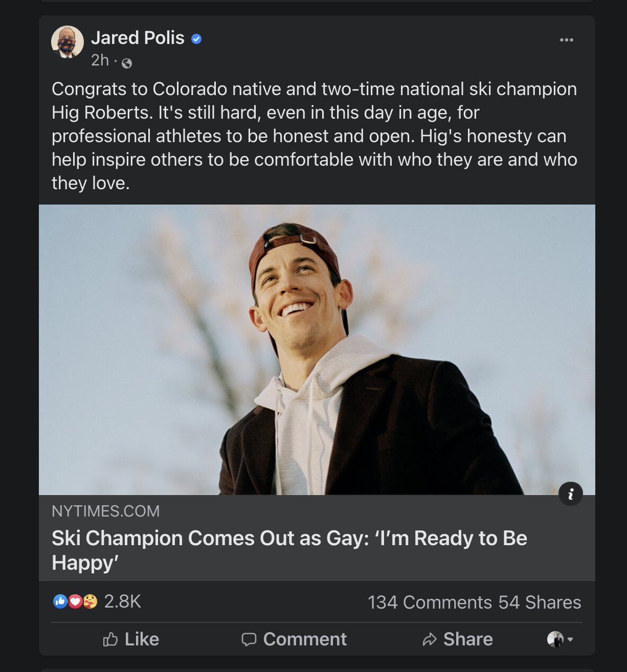This screenshot has height=672, width=627.
Task: Click the NYTIMES.COM source label
Action: click(x=105, y=511)
